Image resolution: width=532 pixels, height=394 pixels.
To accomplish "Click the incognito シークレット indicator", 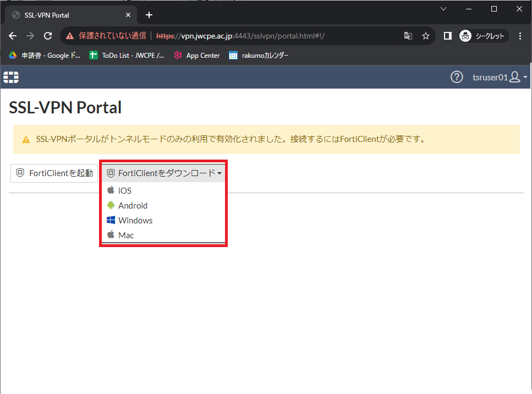I will click(x=483, y=36).
